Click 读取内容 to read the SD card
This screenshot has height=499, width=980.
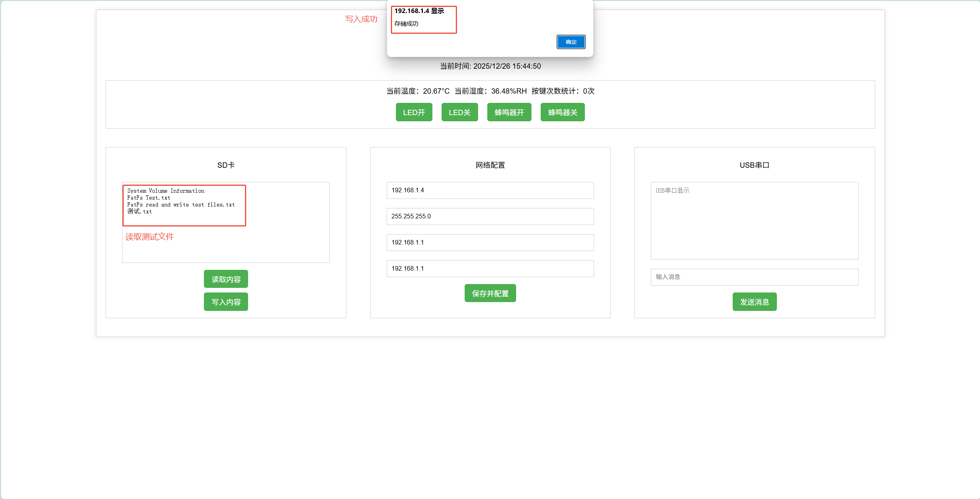pos(226,279)
